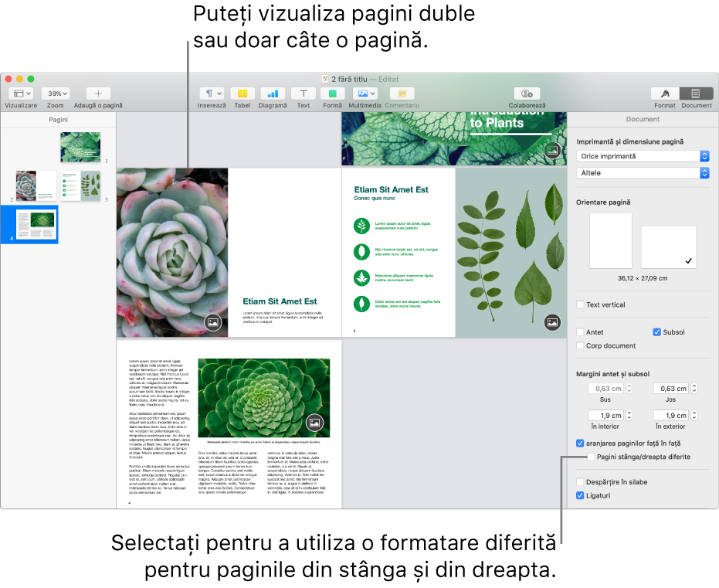Select the Text insertion tool
Screen dimensions: 719x588
click(x=303, y=93)
